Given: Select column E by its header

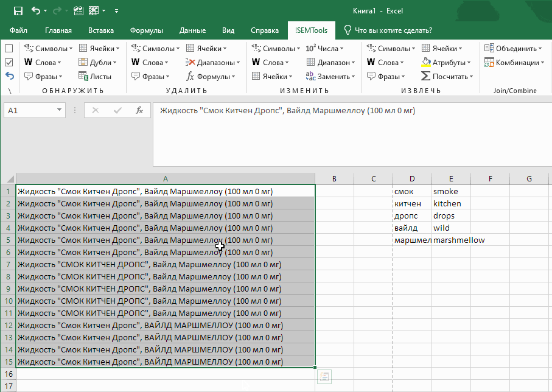Looking at the screenshot, I should 451,179.
